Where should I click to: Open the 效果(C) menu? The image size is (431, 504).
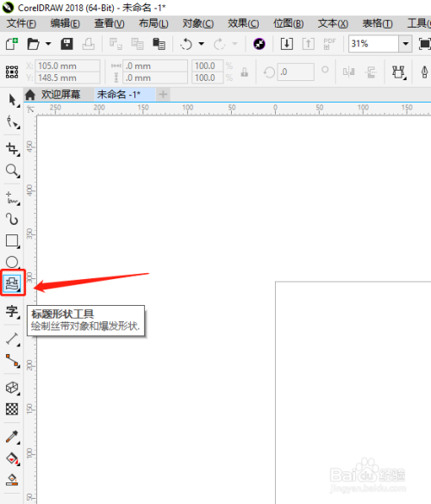243,23
